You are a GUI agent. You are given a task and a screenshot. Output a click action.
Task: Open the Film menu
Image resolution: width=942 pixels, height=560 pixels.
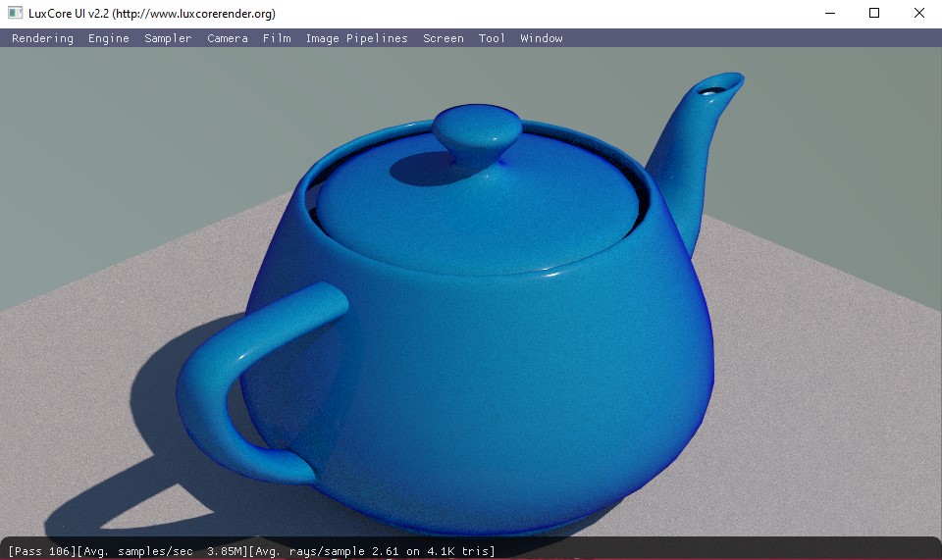click(277, 38)
